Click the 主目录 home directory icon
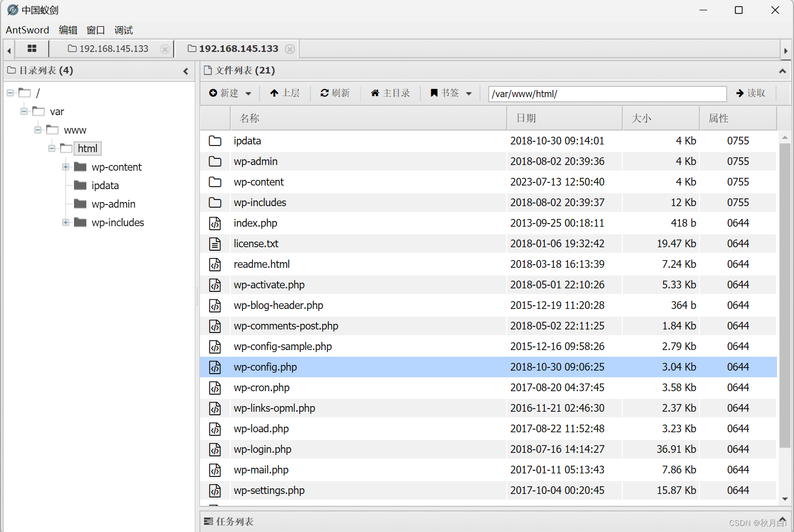The image size is (794, 532). 376,93
